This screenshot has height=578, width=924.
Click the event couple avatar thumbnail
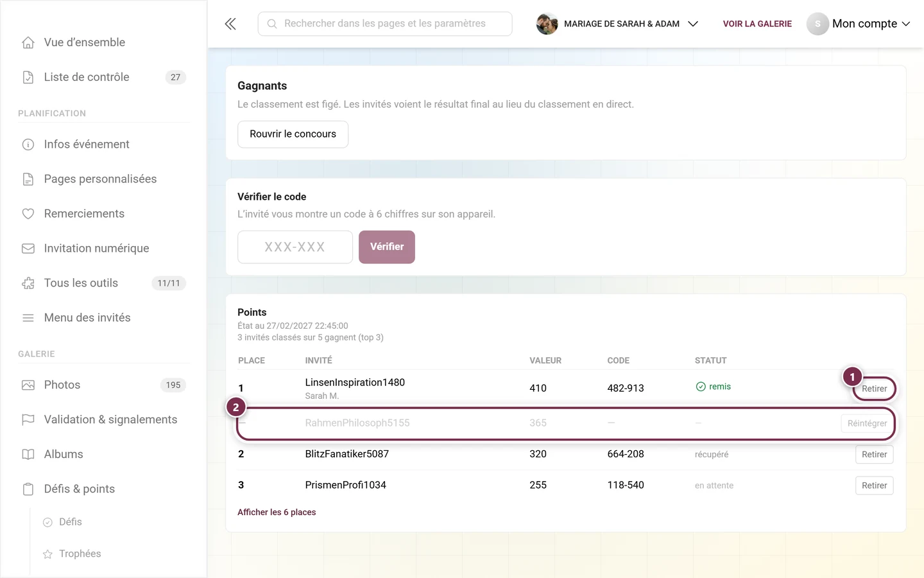(547, 24)
